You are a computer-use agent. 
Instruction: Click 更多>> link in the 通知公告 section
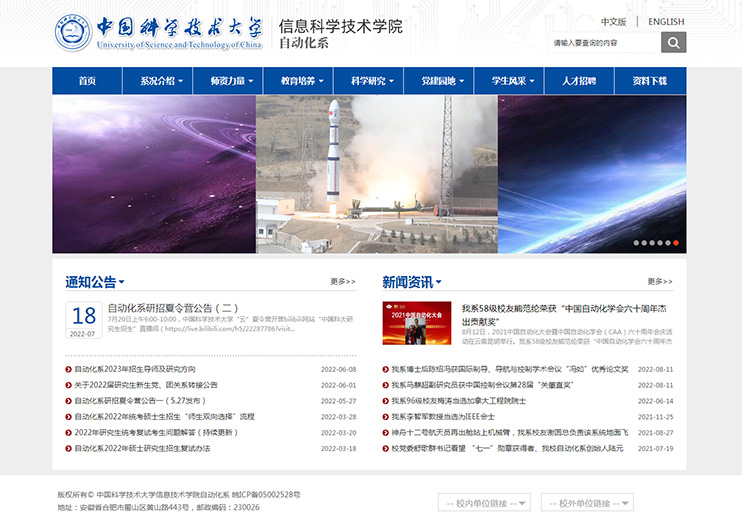coord(343,282)
